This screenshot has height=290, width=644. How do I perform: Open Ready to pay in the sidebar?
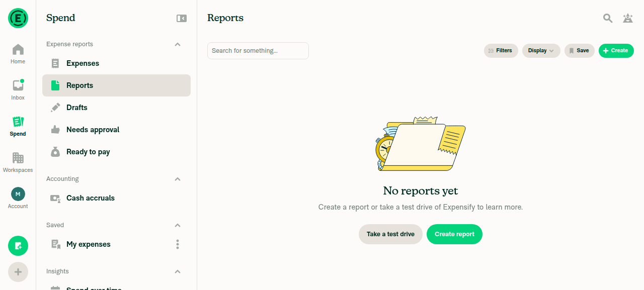pos(116,152)
